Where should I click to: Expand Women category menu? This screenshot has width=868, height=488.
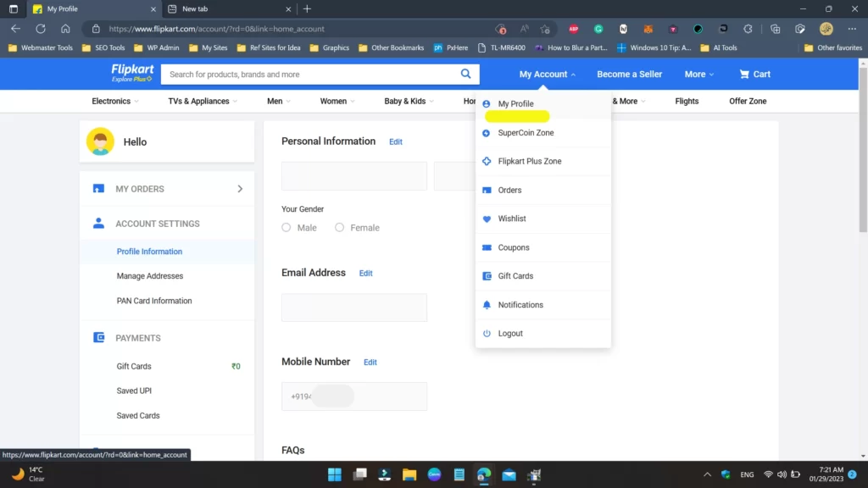337,102
